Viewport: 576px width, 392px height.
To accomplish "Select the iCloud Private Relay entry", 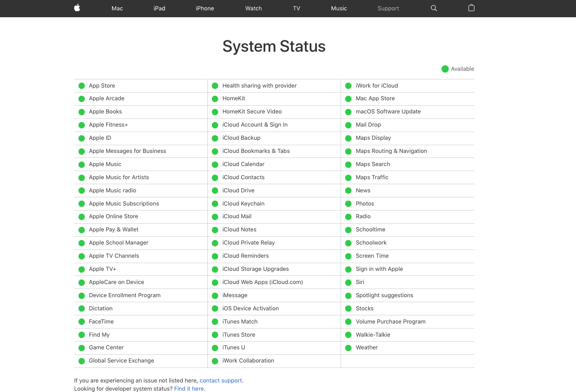I will 249,243.
